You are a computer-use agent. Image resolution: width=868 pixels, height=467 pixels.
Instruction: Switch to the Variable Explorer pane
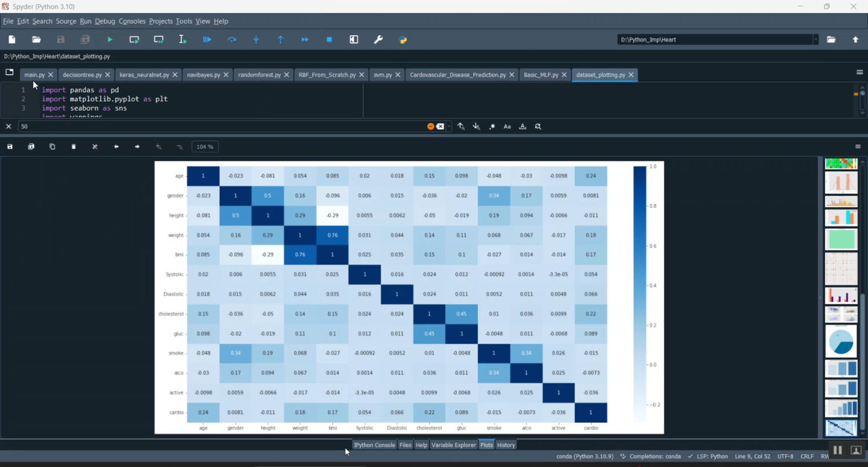454,445
